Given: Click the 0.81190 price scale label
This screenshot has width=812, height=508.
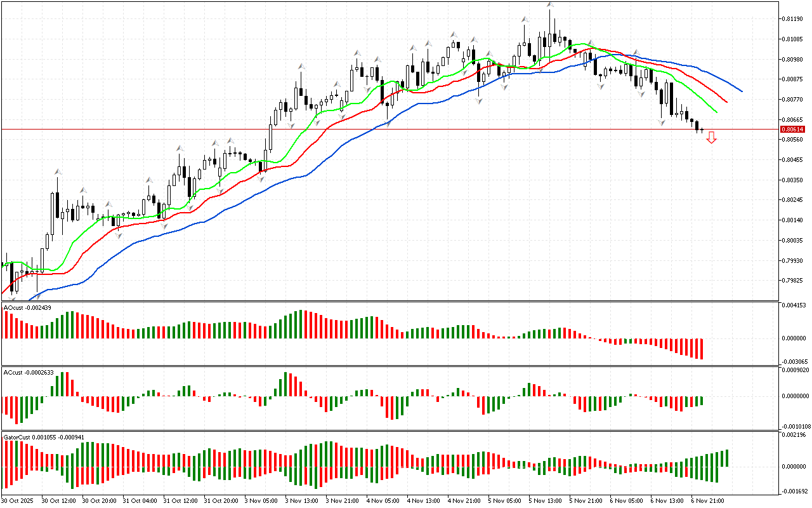Looking at the screenshot, I should [x=792, y=19].
